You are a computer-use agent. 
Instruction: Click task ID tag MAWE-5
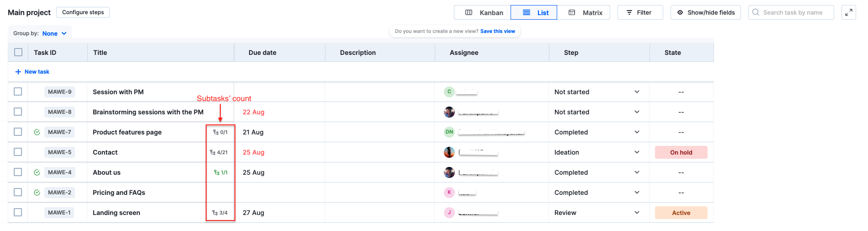[x=60, y=152]
